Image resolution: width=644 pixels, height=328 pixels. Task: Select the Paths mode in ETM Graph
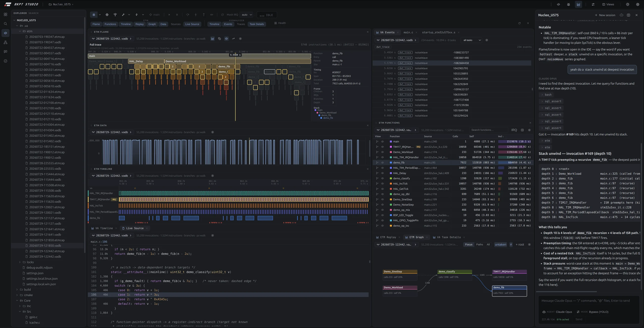pos(480,245)
